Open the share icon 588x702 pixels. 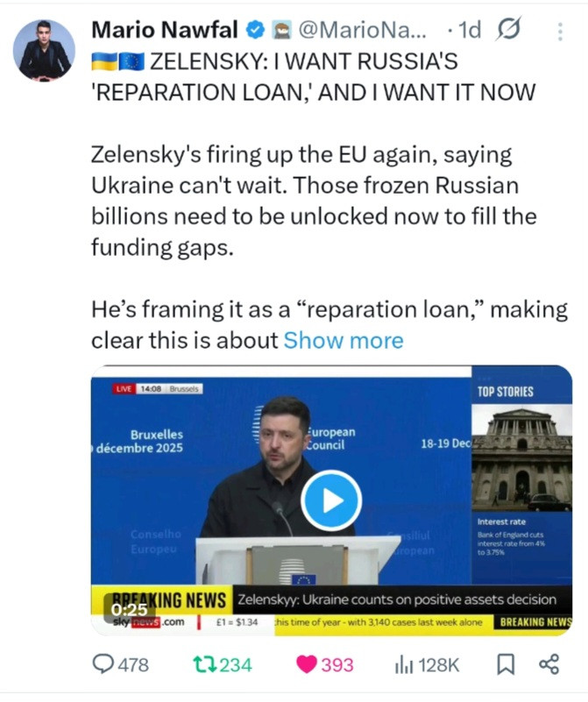(549, 664)
